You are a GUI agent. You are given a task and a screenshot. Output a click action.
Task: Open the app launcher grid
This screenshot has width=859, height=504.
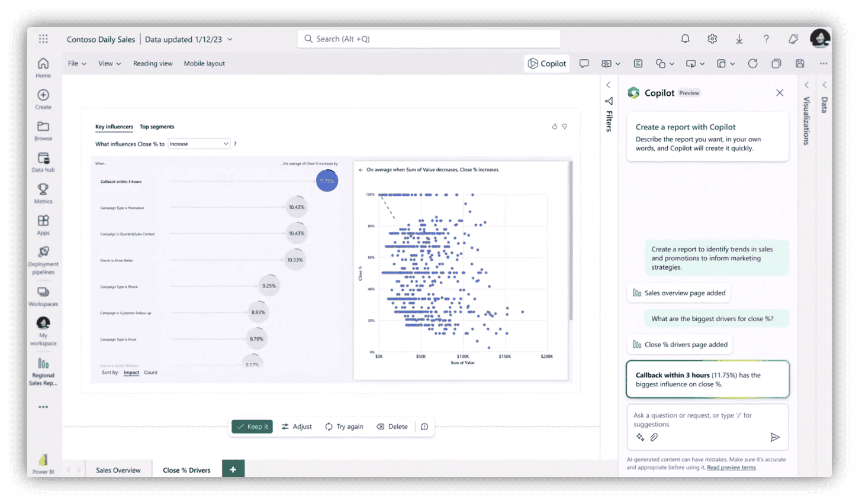(43, 39)
